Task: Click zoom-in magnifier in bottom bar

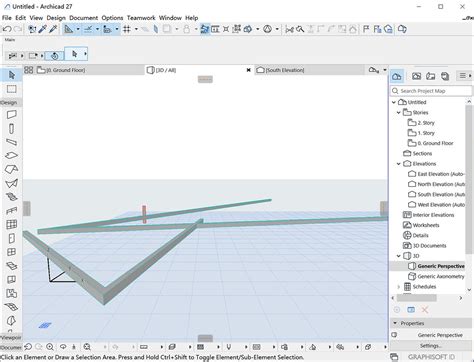Action: 50,347
